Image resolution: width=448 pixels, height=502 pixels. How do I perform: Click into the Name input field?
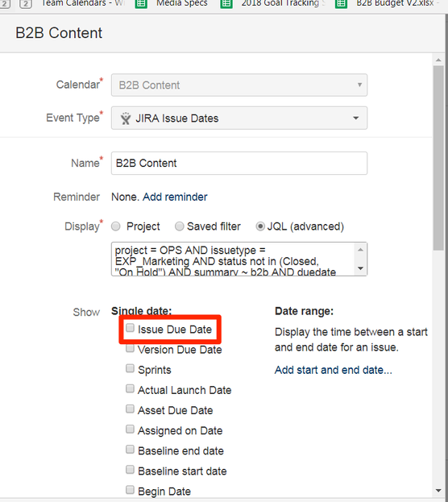239,164
